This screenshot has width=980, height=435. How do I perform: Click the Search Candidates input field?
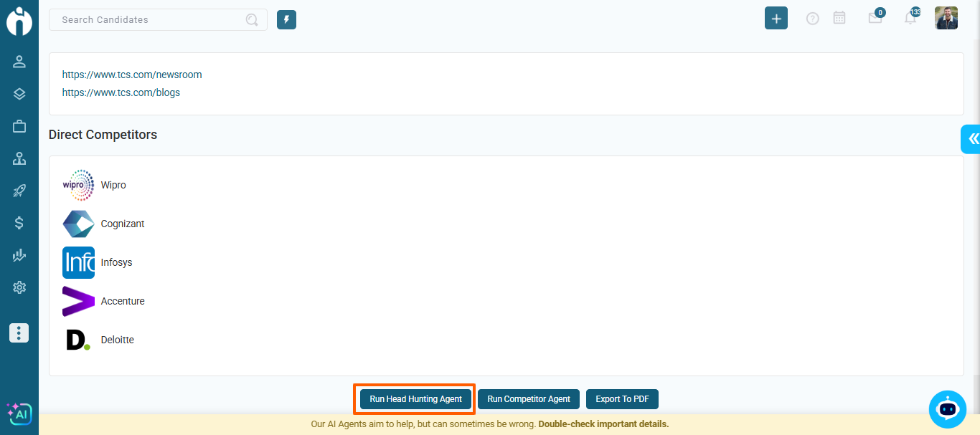pyautogui.click(x=151, y=19)
